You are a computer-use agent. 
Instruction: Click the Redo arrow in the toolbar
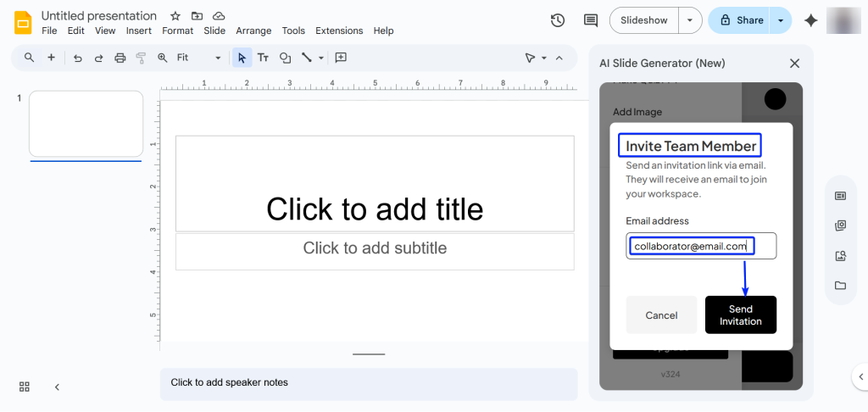click(98, 58)
